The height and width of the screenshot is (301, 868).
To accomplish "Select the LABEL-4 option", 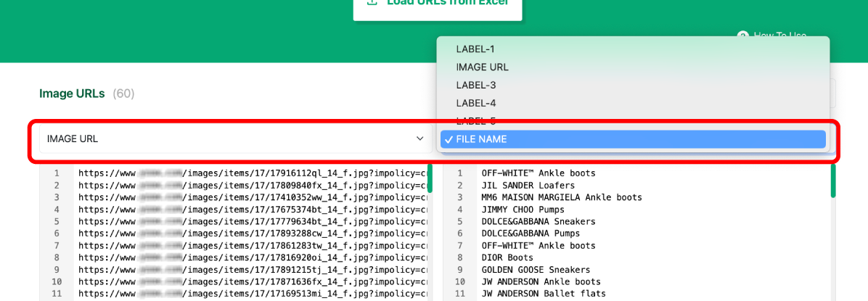I will (x=475, y=104).
